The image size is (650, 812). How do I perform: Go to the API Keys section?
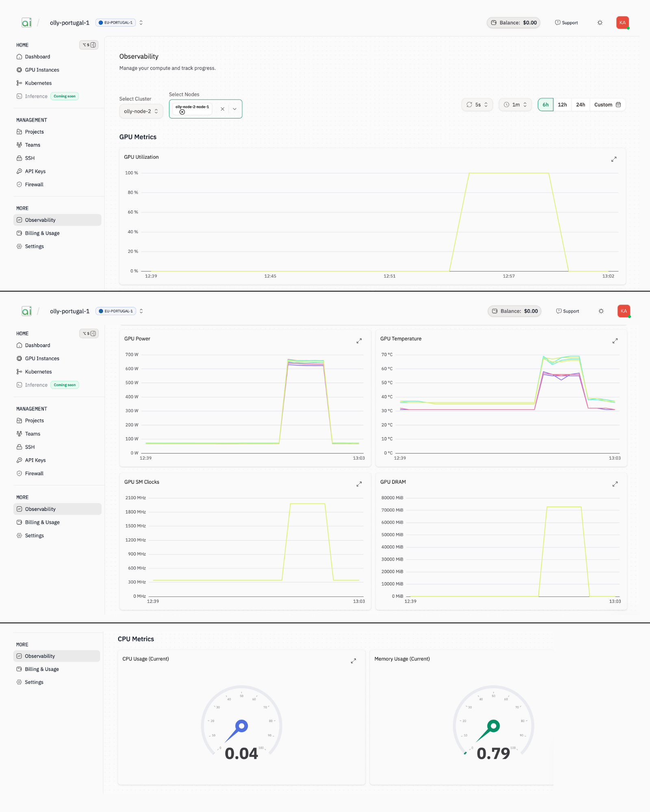point(35,171)
